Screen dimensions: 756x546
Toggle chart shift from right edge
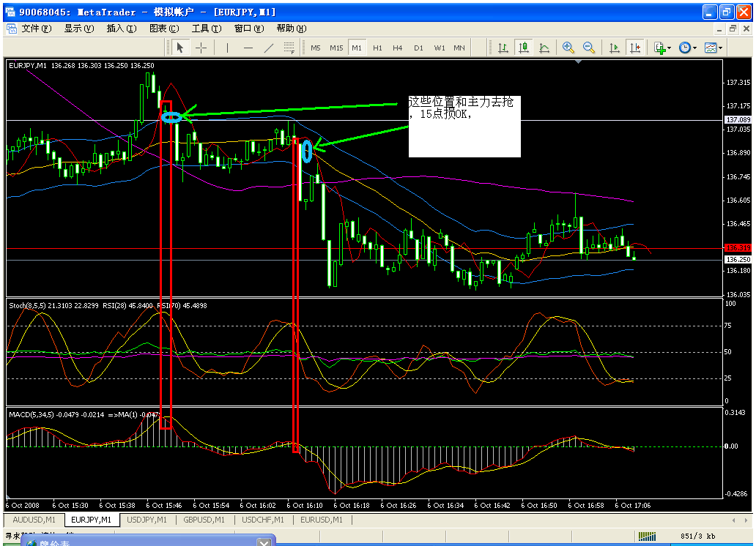click(x=635, y=48)
